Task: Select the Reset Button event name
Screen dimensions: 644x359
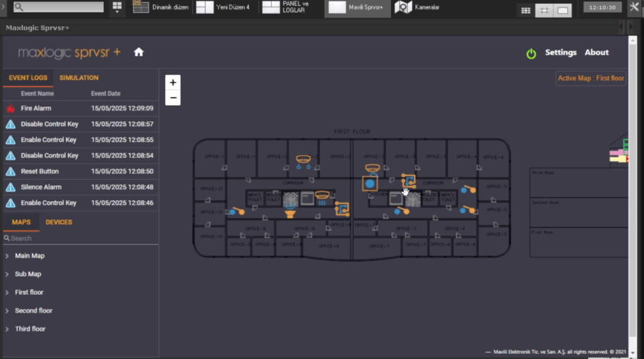Action: 40,171
